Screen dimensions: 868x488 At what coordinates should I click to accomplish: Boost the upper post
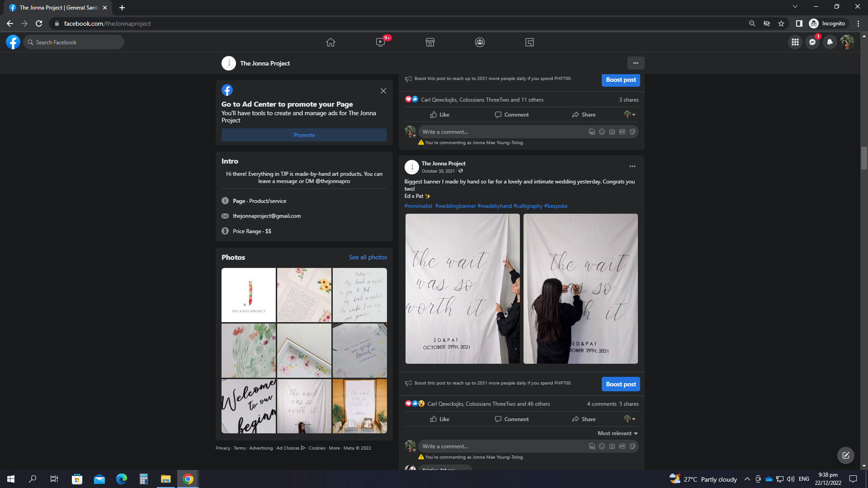(x=621, y=80)
